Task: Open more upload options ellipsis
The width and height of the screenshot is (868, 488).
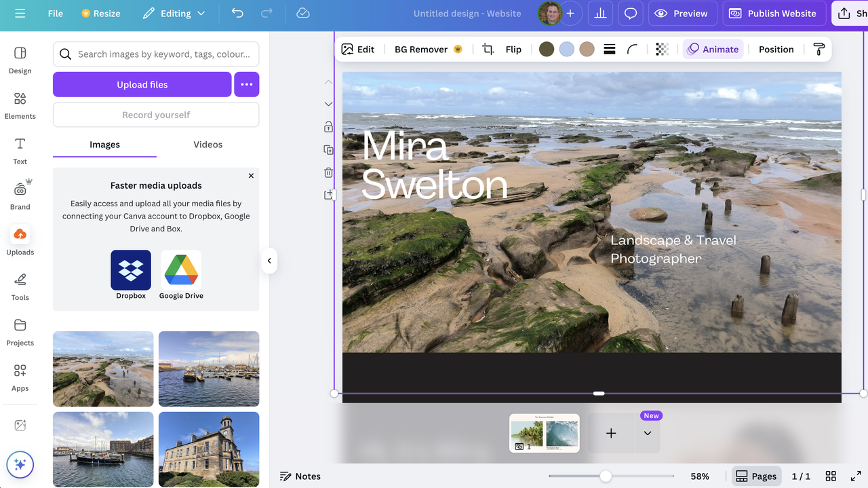Action: [247, 85]
